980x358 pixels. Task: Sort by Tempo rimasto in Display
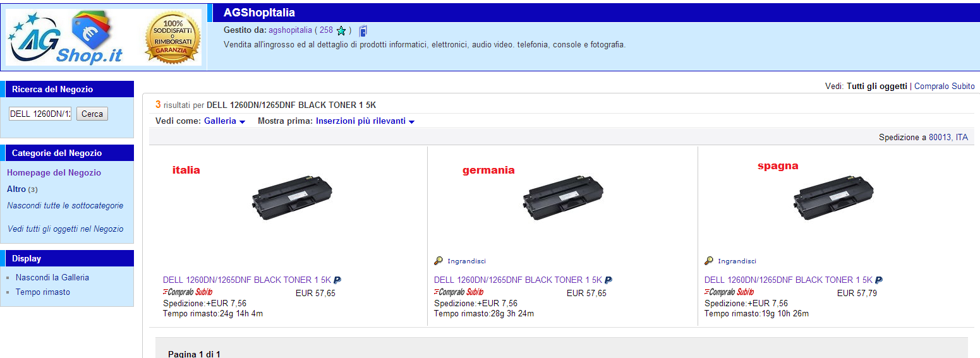click(x=43, y=292)
